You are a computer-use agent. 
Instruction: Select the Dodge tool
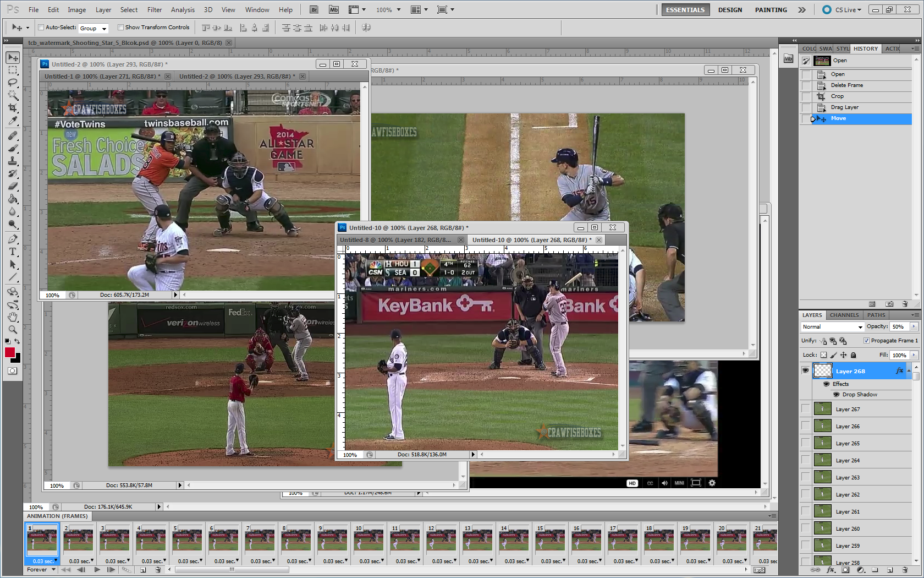tap(13, 224)
